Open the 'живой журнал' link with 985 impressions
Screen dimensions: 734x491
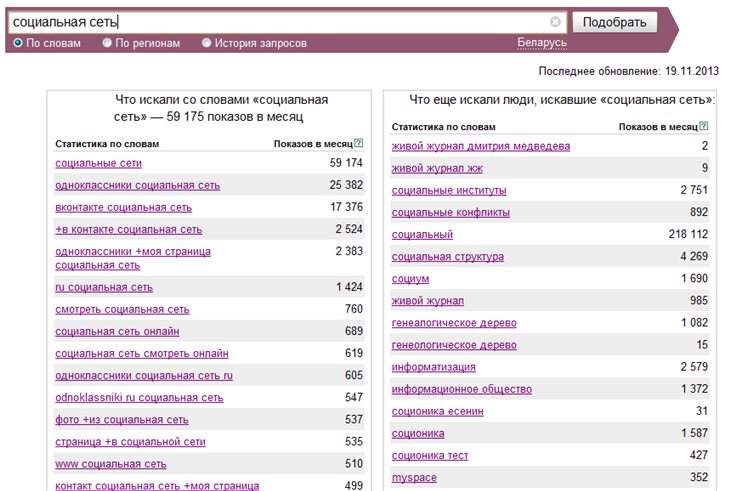coord(428,300)
